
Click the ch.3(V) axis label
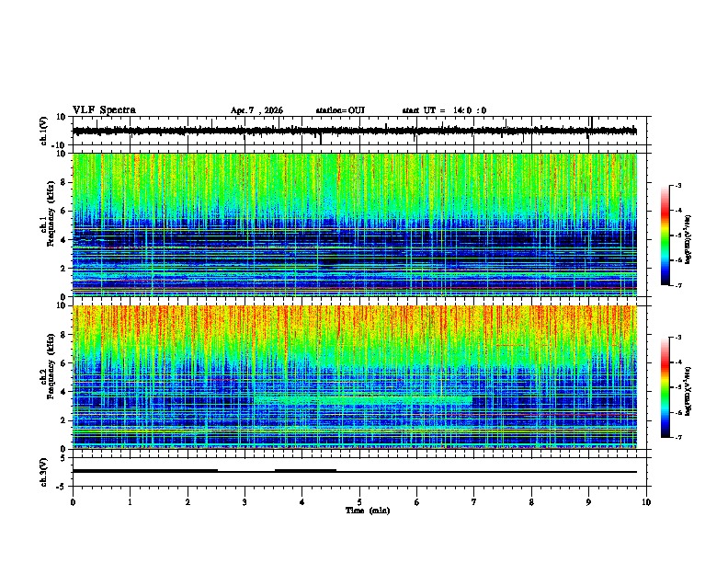tap(44, 472)
